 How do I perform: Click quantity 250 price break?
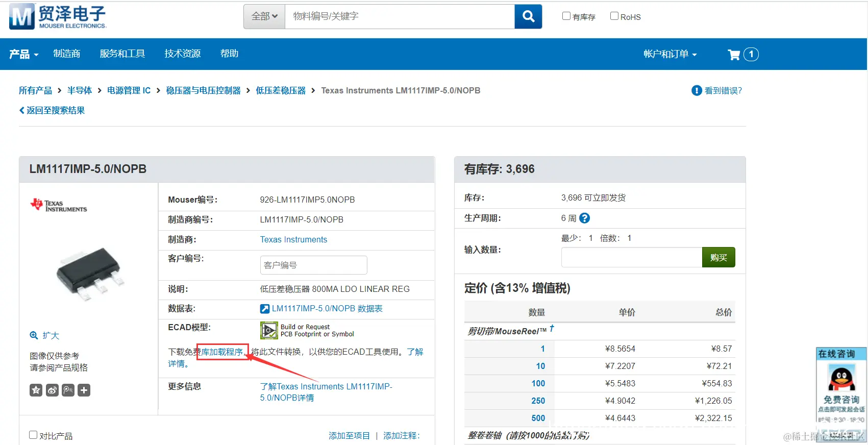click(x=538, y=401)
